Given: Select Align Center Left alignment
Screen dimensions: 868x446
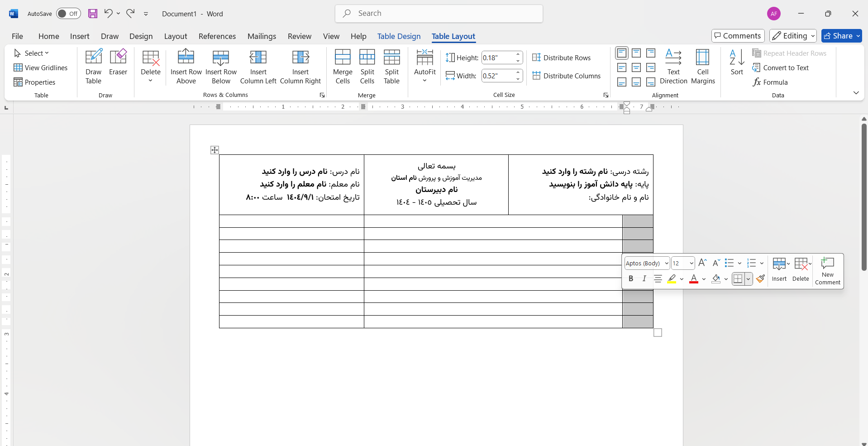Looking at the screenshot, I should tap(622, 68).
